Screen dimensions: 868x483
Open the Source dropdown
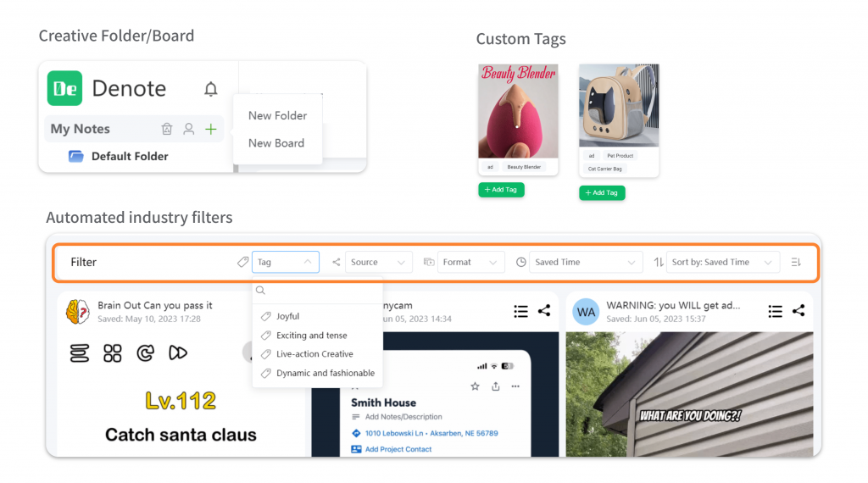379,262
